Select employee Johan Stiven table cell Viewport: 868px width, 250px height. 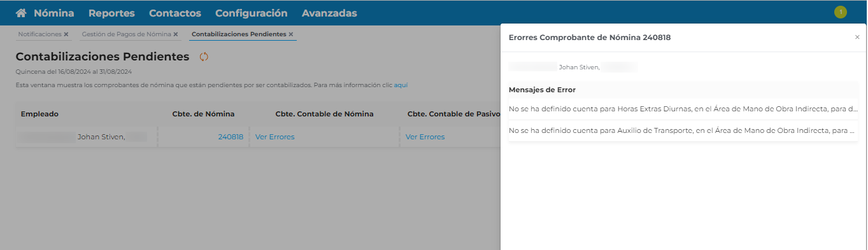[x=86, y=137]
